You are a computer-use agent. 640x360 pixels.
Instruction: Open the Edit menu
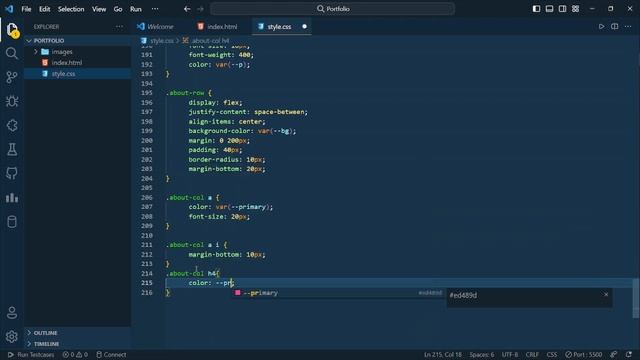(x=44, y=9)
